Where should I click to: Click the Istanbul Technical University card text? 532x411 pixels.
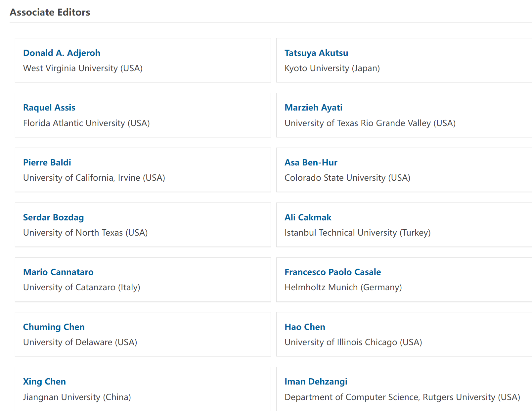[357, 233]
